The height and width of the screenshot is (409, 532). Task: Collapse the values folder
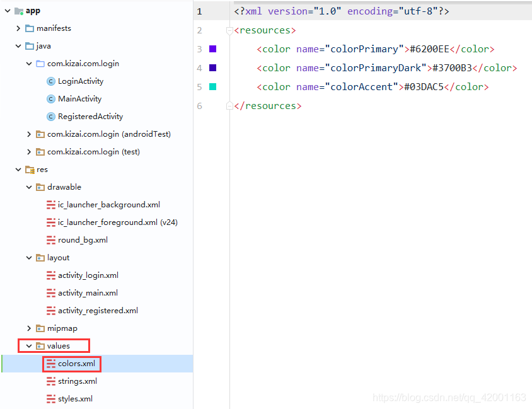(29, 346)
